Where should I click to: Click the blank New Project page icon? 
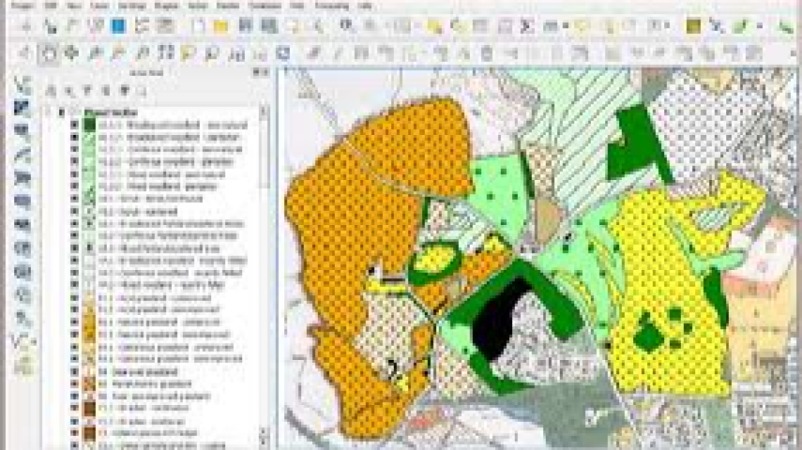click(197, 26)
